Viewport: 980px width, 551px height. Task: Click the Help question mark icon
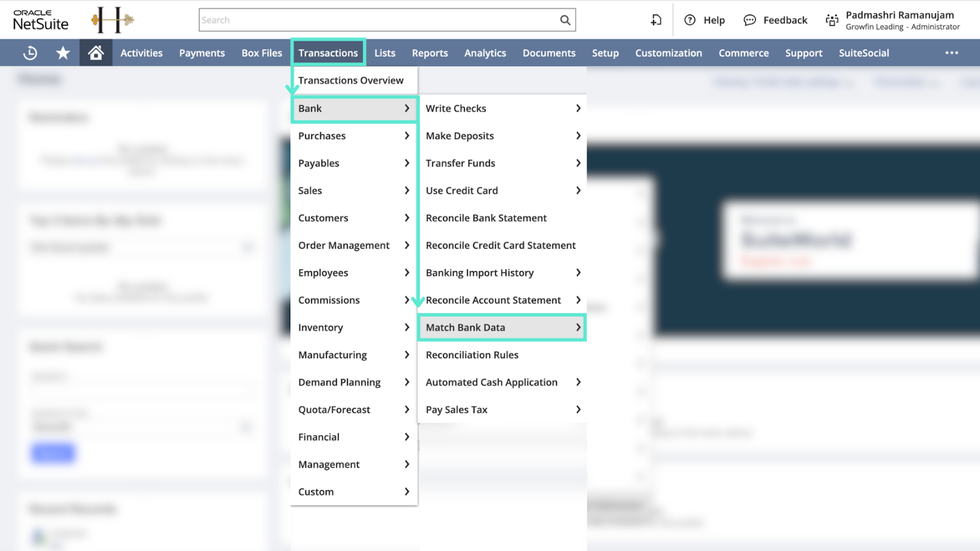click(x=690, y=20)
